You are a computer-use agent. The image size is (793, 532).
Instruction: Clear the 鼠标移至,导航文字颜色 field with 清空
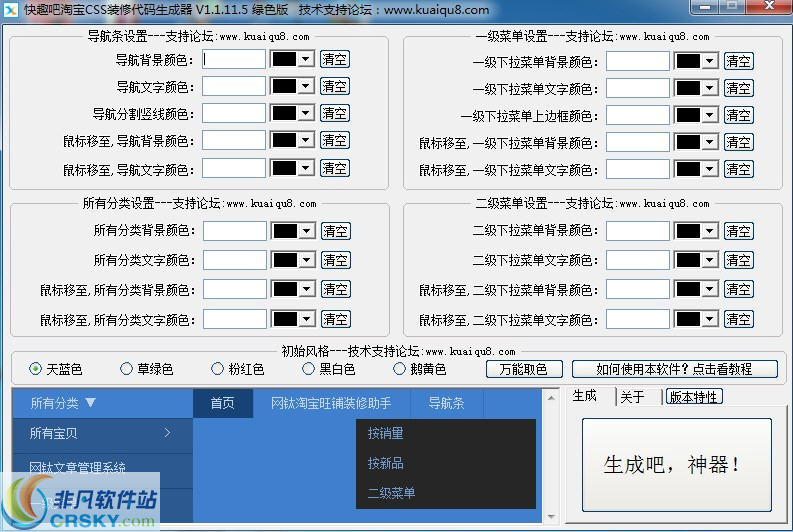[x=334, y=168]
